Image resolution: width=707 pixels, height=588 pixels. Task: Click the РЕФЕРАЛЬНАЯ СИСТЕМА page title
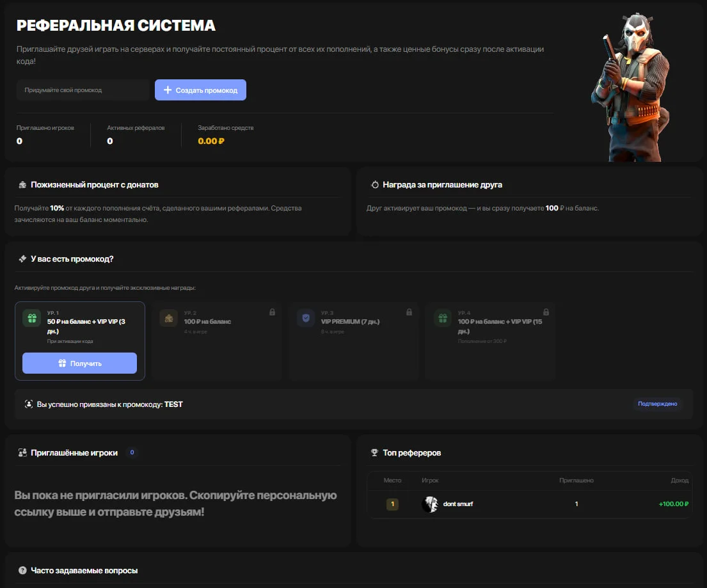116,25
